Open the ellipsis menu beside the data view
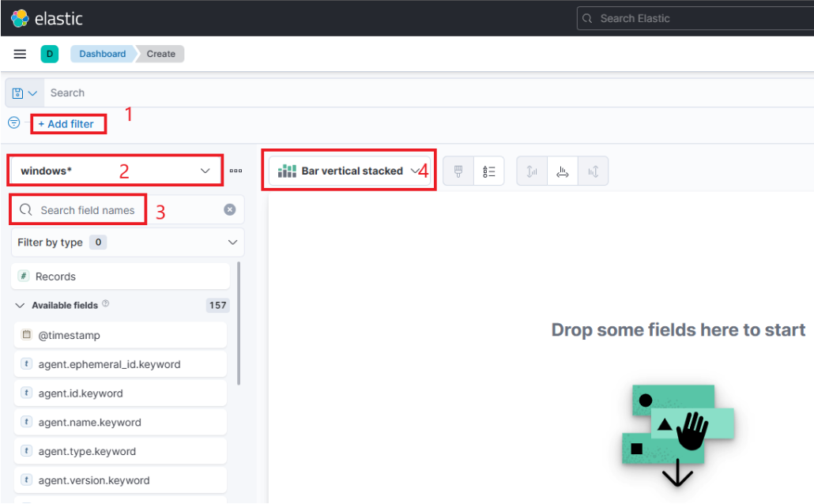 (236, 171)
